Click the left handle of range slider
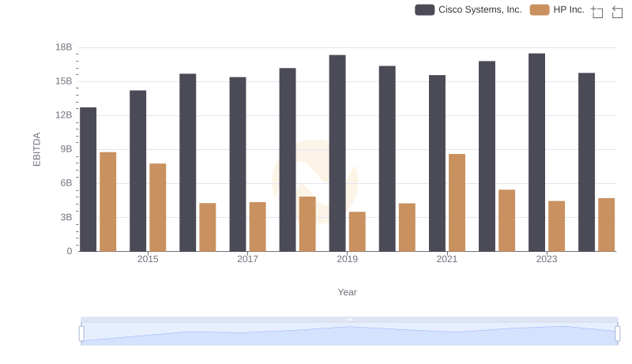 coord(81,334)
